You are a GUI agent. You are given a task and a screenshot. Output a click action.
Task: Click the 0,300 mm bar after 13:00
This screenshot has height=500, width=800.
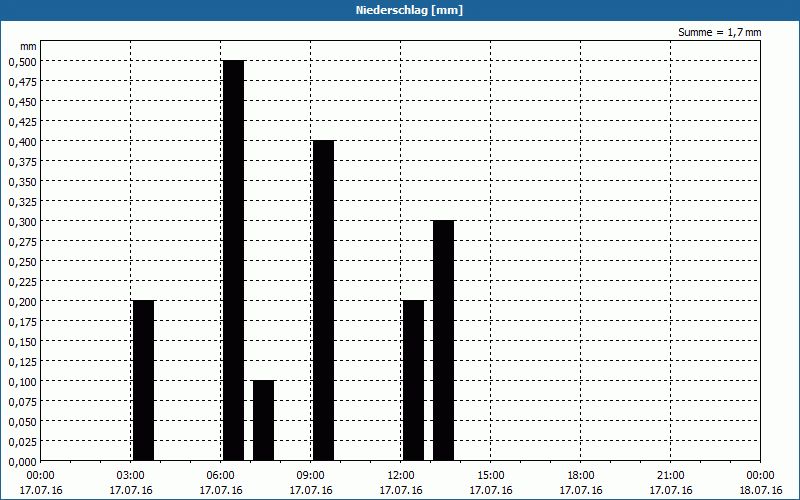coord(443,340)
